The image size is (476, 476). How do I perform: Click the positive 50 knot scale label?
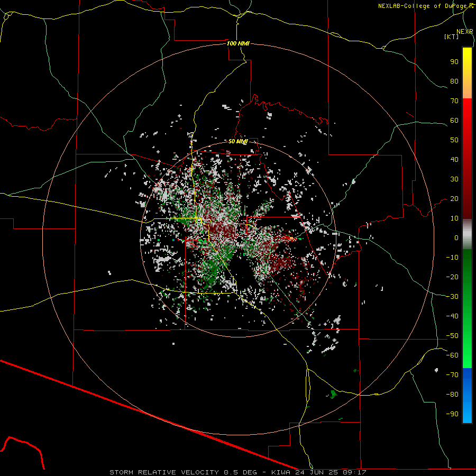(x=454, y=140)
